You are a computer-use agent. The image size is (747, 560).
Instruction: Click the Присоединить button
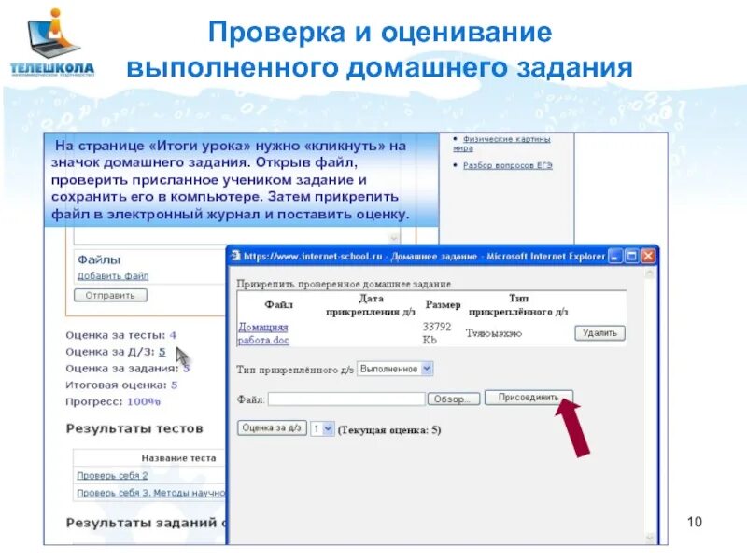pyautogui.click(x=529, y=398)
